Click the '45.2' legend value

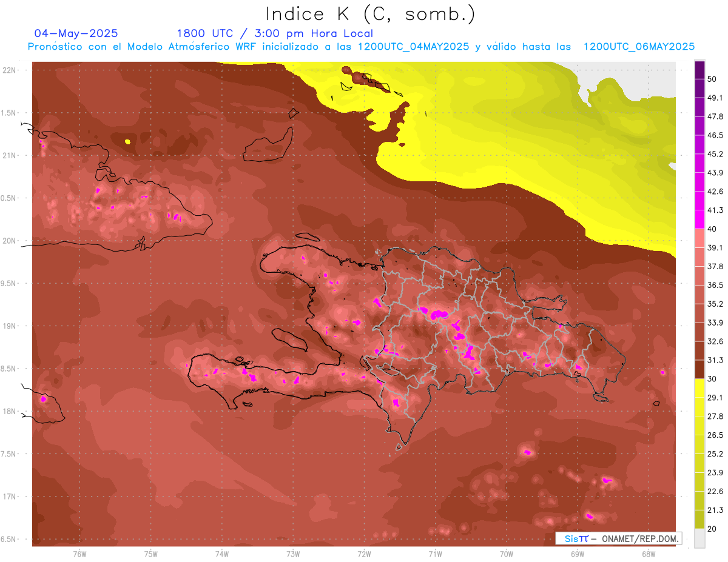[715, 154]
